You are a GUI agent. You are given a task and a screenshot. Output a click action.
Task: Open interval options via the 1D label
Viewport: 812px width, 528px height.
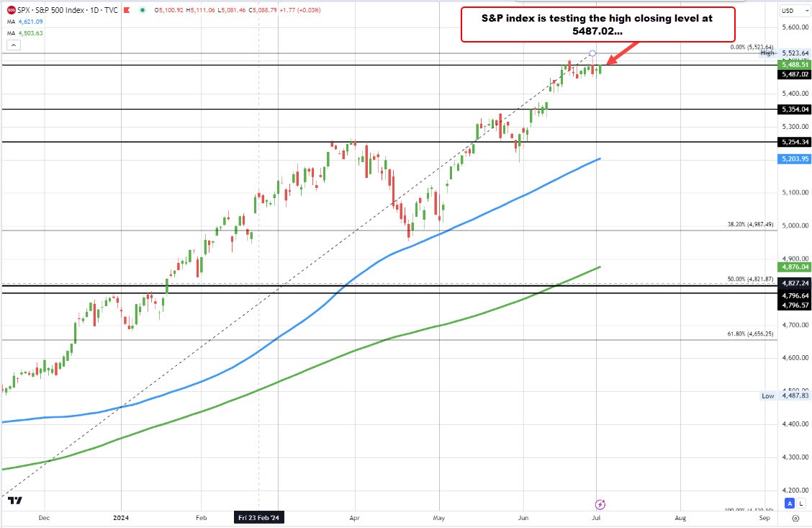(x=94, y=9)
